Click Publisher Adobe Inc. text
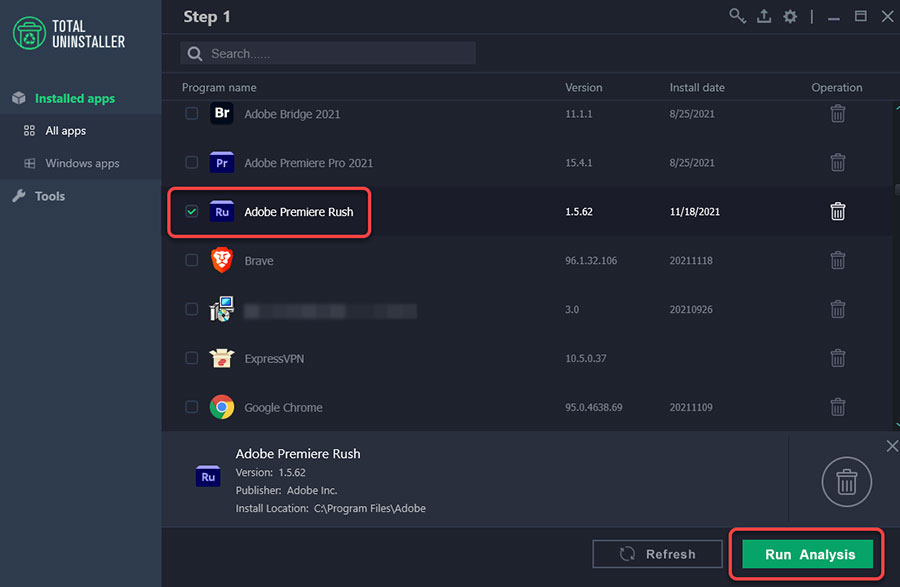Screen dimensions: 900x587 286,491
